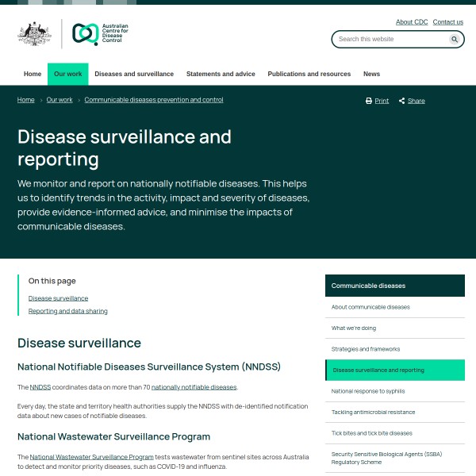Click the Print icon
476x476 pixels.
(x=369, y=101)
